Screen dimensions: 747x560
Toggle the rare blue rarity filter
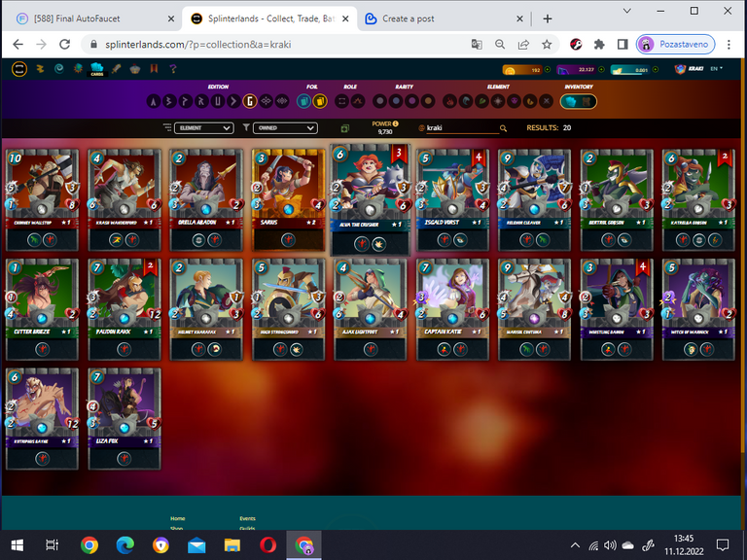click(x=396, y=101)
